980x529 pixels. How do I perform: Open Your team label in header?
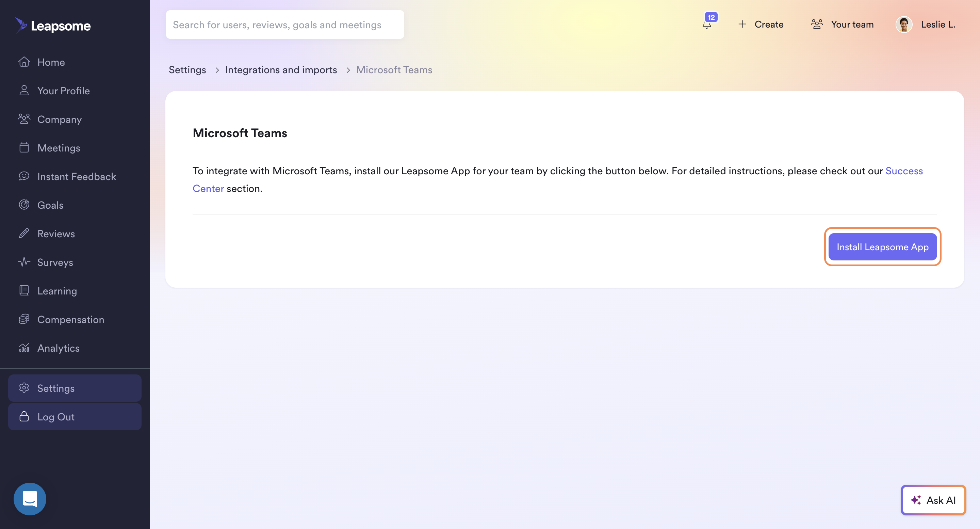pyautogui.click(x=852, y=24)
